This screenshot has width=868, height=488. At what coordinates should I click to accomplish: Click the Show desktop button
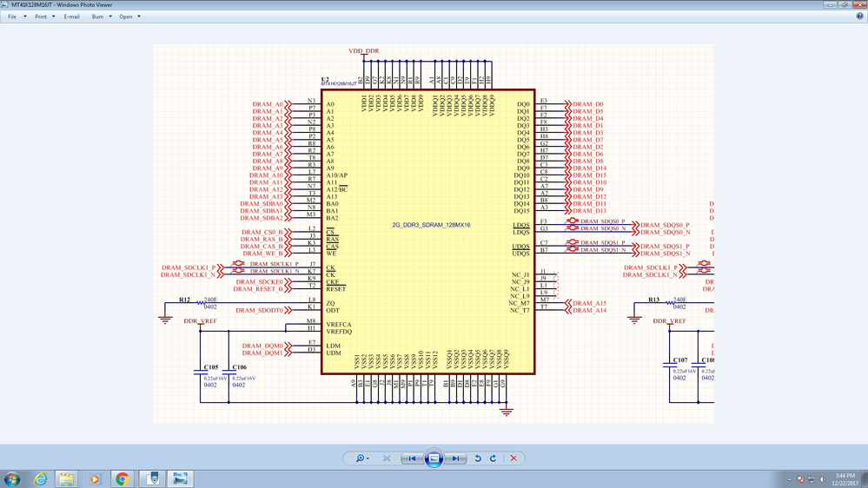tap(865, 479)
